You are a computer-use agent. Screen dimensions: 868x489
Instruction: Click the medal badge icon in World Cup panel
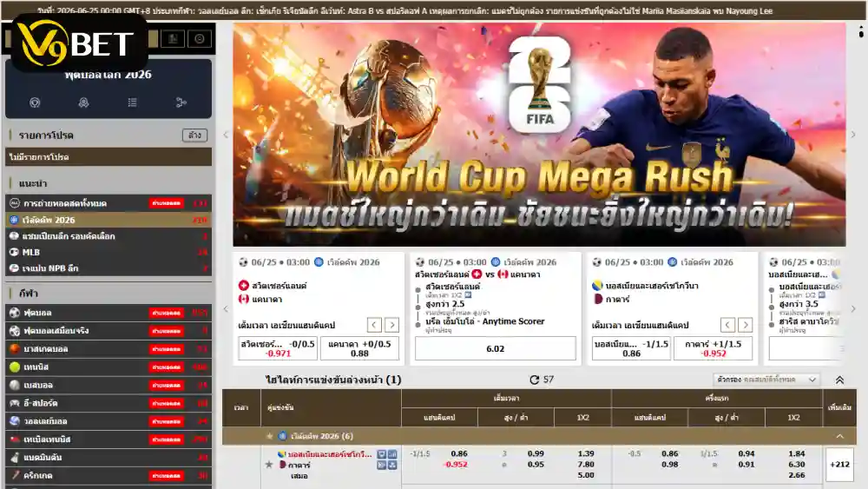pos(83,102)
